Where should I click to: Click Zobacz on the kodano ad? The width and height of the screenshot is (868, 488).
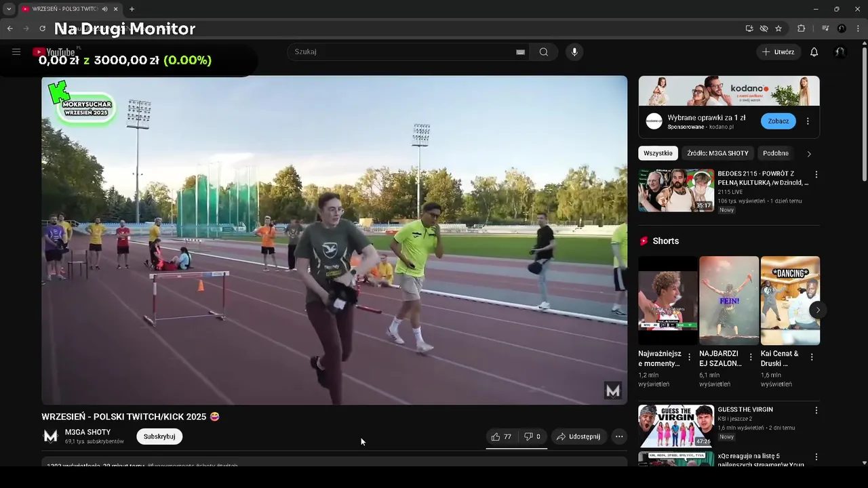pyautogui.click(x=778, y=121)
